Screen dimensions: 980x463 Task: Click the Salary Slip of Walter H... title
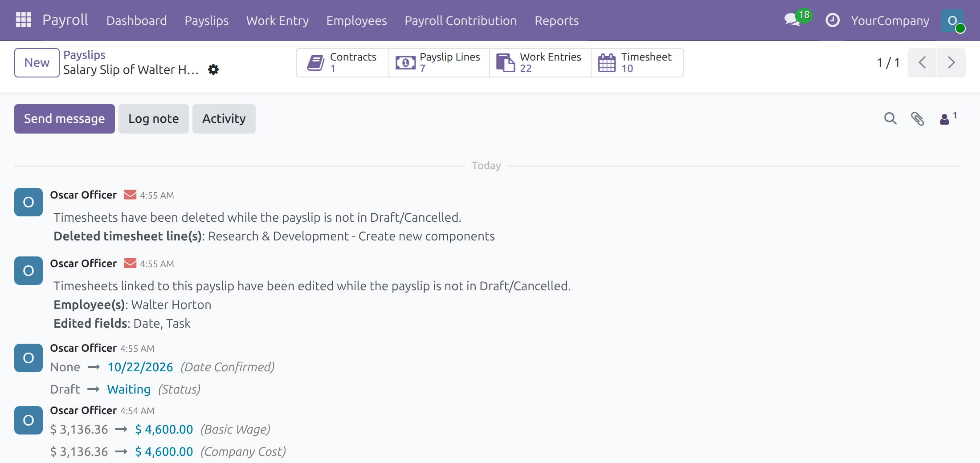[x=131, y=70]
